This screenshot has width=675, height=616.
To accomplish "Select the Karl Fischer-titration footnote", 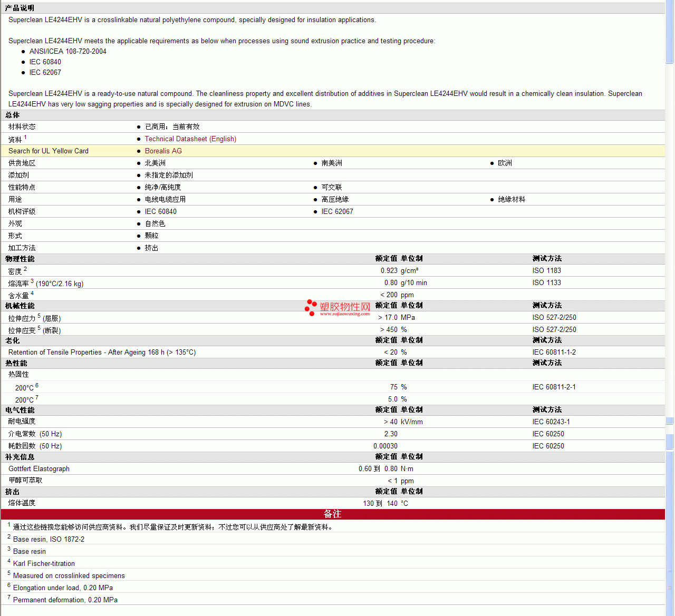I will (x=44, y=564).
